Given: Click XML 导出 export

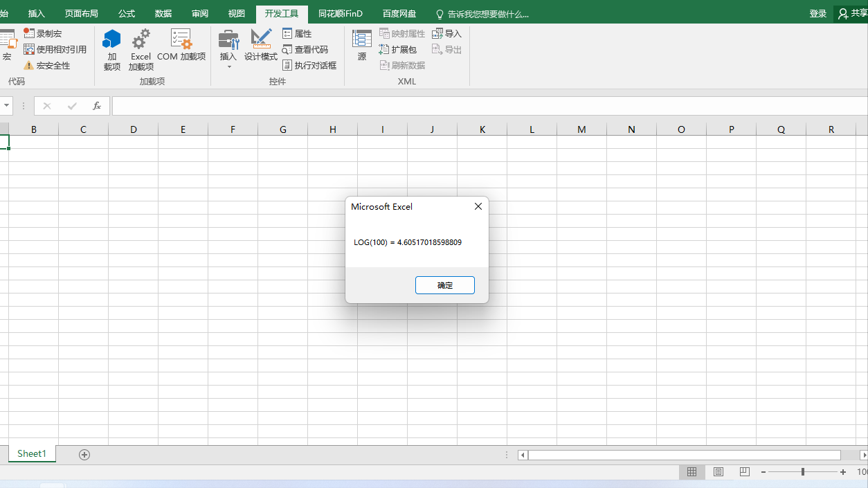Looking at the screenshot, I should [446, 49].
